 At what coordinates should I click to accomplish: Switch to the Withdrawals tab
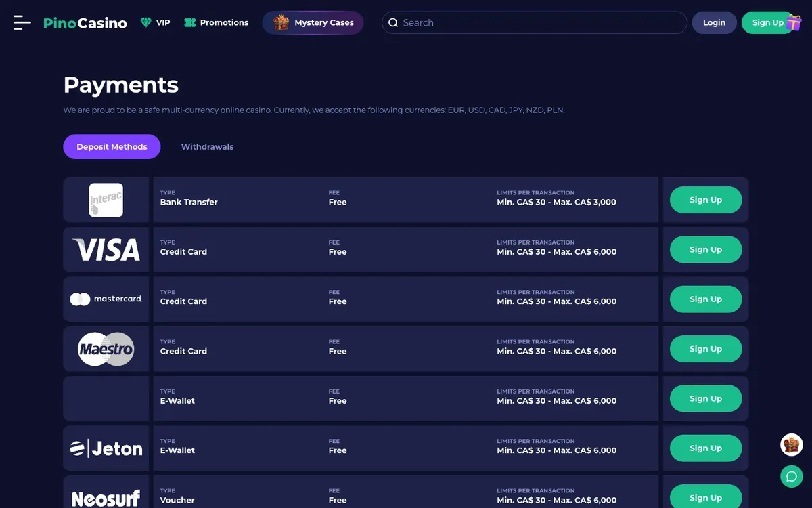point(207,146)
